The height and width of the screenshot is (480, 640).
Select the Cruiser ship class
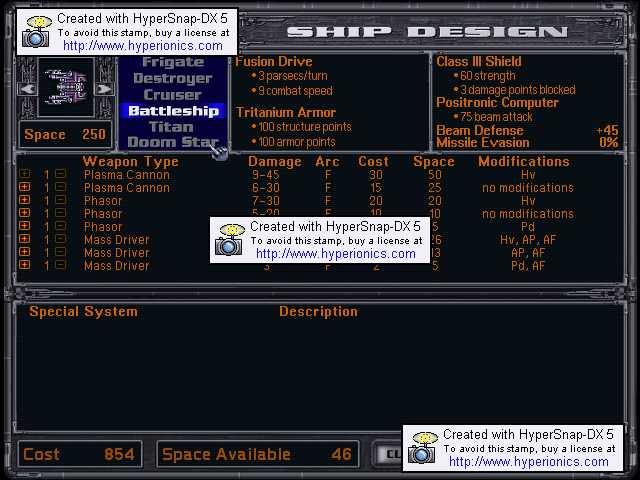(x=173, y=94)
